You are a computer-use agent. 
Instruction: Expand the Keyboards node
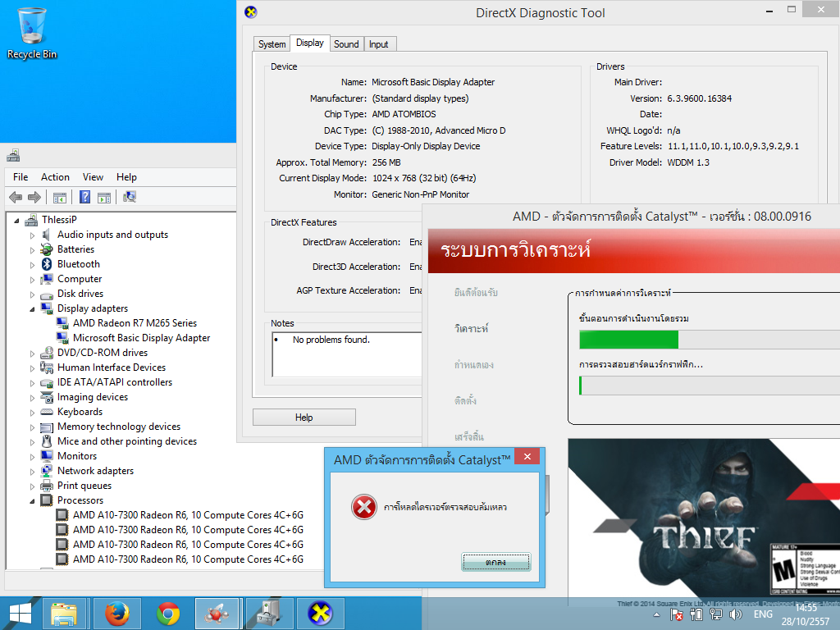click(x=32, y=413)
